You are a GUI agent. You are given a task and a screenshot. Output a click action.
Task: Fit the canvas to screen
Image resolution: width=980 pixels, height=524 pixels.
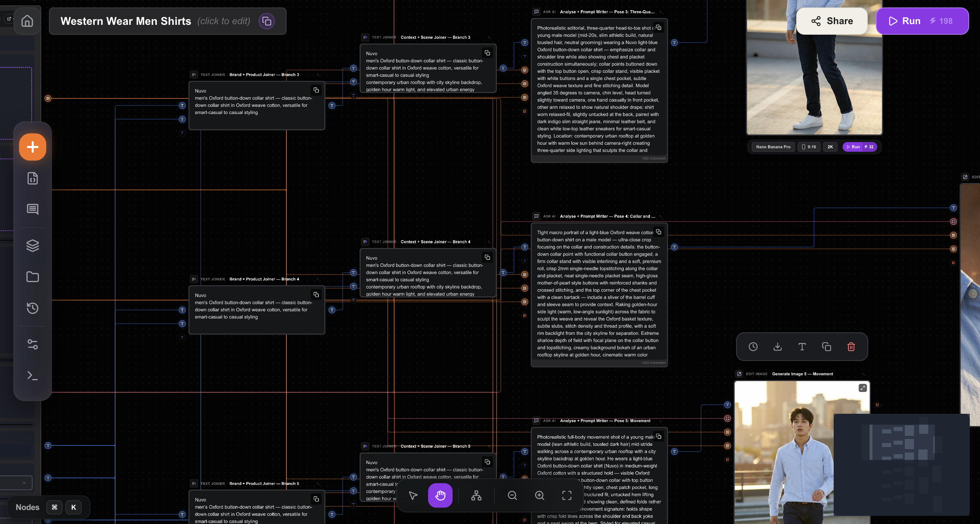point(567,495)
